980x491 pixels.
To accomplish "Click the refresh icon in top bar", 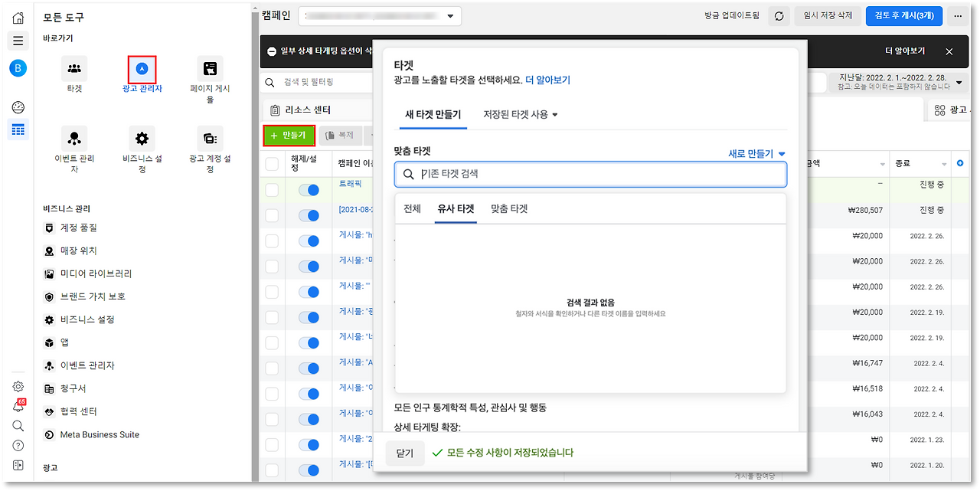I will point(779,16).
